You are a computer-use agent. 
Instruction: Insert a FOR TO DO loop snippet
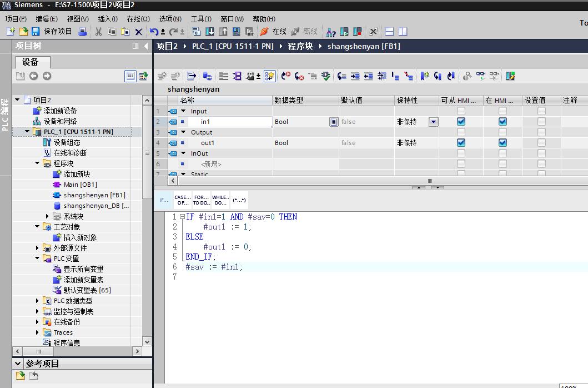coord(201,200)
